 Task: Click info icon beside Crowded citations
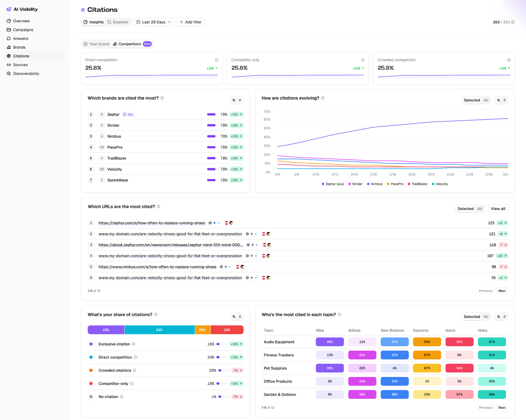134,370
